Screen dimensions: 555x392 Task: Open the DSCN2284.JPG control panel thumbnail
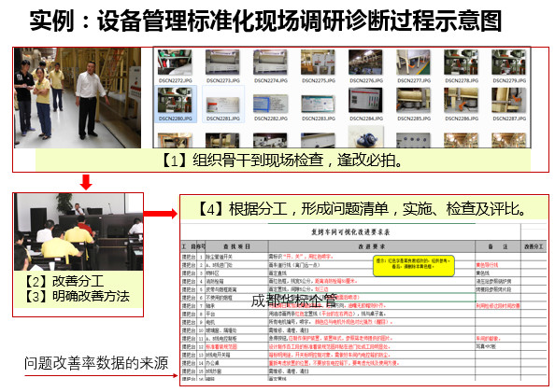(366, 101)
